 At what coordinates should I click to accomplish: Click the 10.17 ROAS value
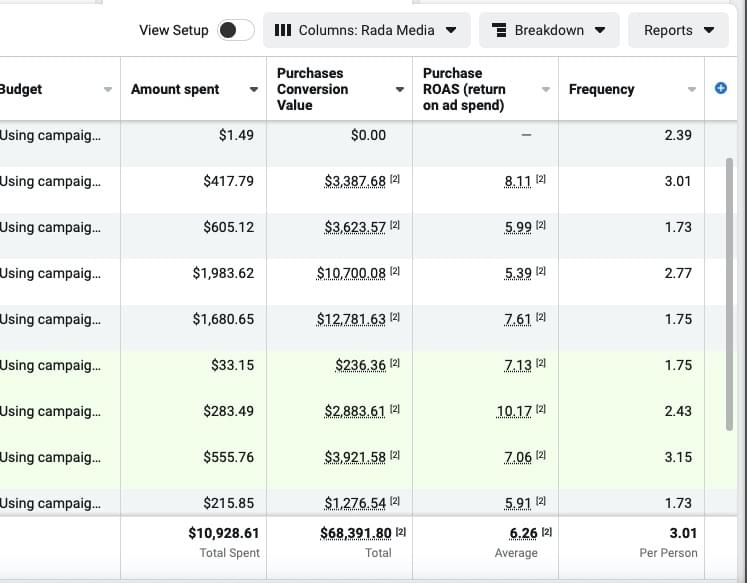pos(514,411)
